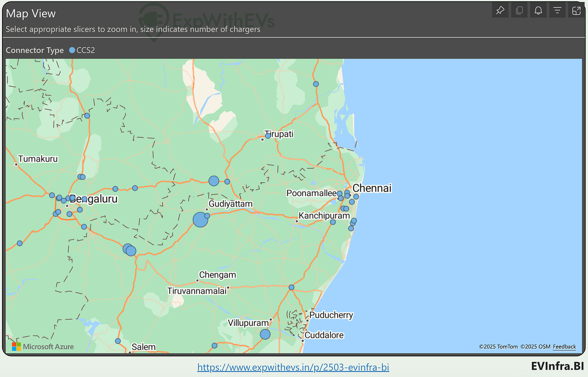Set an alert with the bell icon
This screenshot has width=588, height=377.
pyautogui.click(x=538, y=10)
